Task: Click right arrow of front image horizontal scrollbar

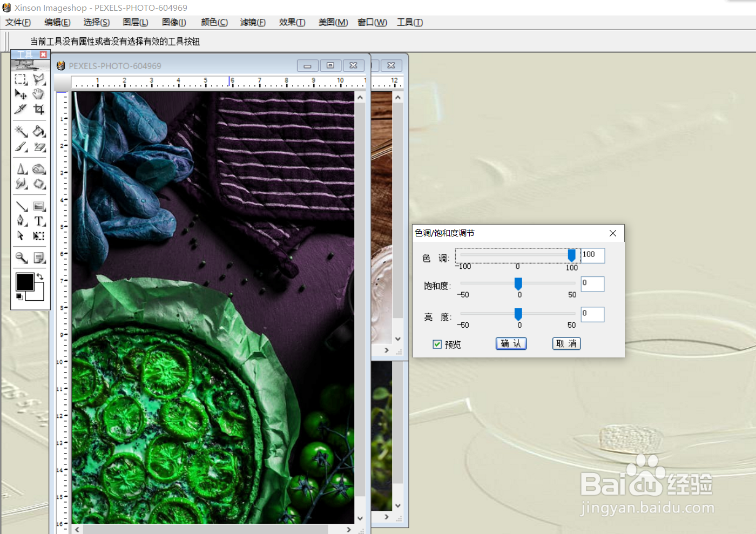Action: pos(349,530)
